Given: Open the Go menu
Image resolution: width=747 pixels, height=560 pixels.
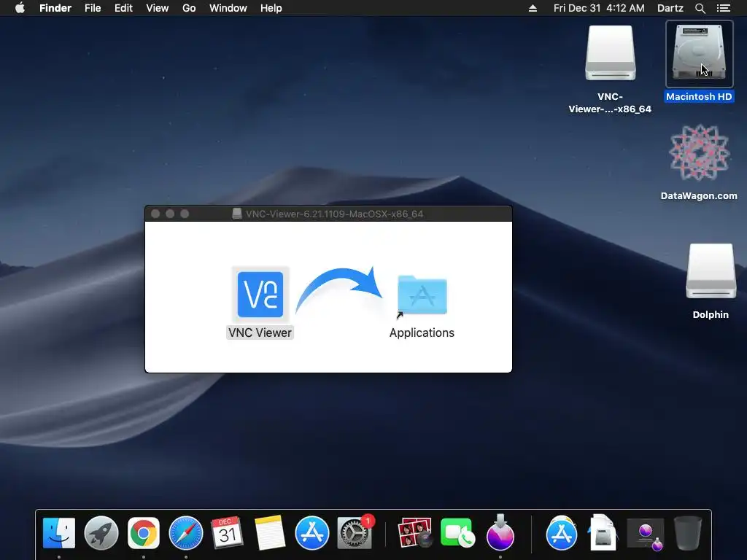Looking at the screenshot, I should point(189,8).
